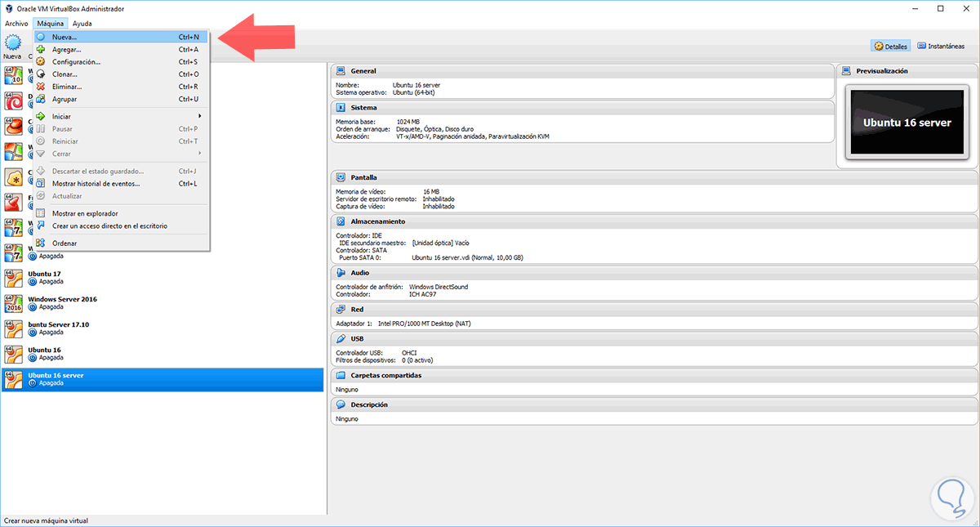This screenshot has width=980, height=527.
Task: Select the buntu Server 17.10 virtual machine
Action: coord(163,328)
